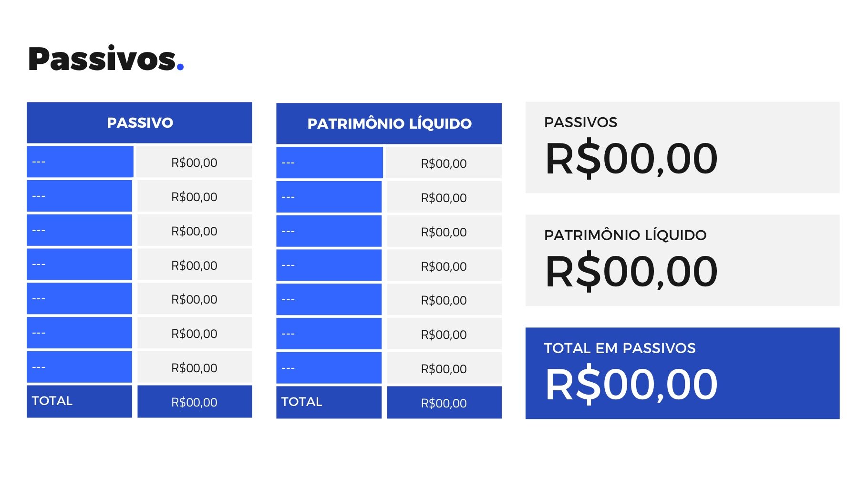Select total value of PATRIMÔNIO LÍQUIDO table

point(444,403)
